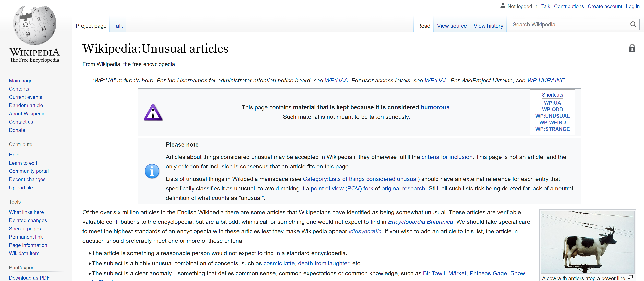This screenshot has width=644, height=281.
Task: Open the View source tab
Action: pos(452,26)
